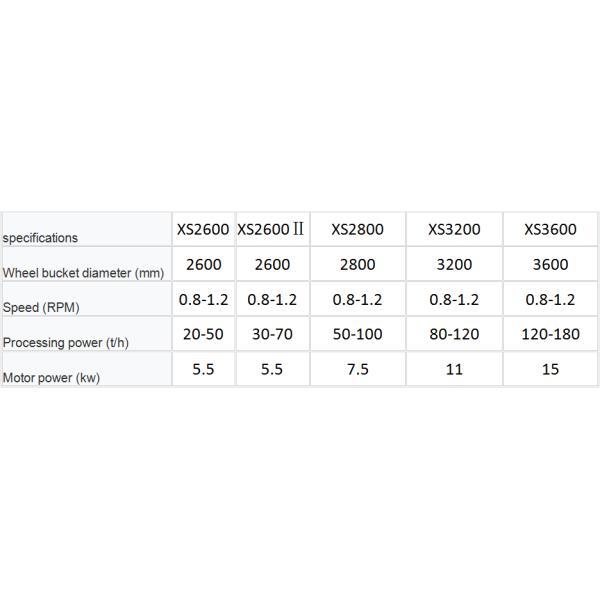The width and height of the screenshot is (600, 600).
Task: Select the 3200 wheel diameter value
Action: tap(454, 265)
